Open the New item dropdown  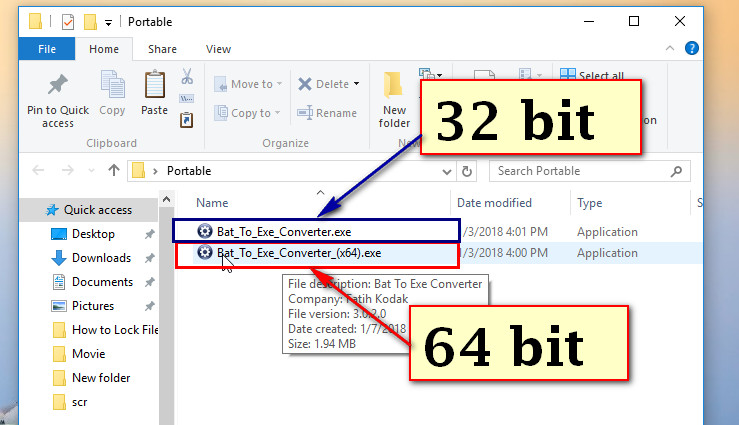431,74
